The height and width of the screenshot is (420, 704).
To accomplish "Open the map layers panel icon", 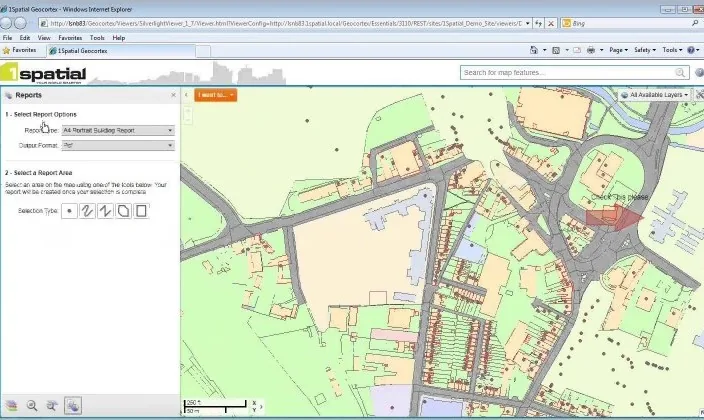I will click(x=11, y=406).
